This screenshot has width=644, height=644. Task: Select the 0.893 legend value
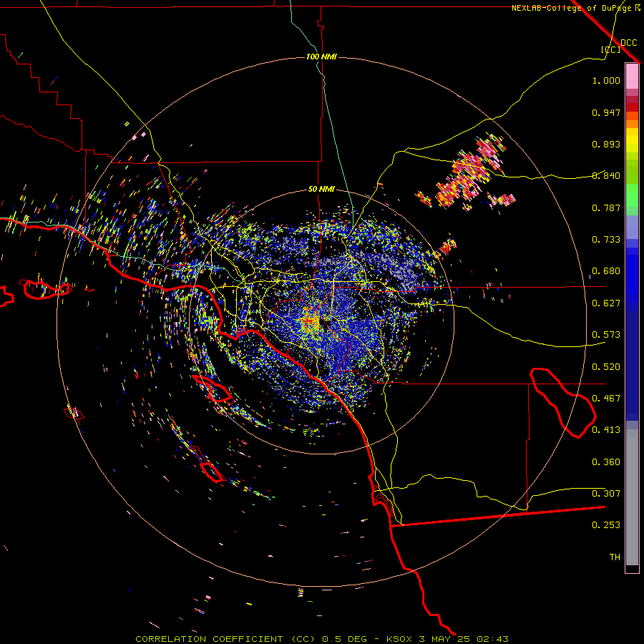click(606, 144)
